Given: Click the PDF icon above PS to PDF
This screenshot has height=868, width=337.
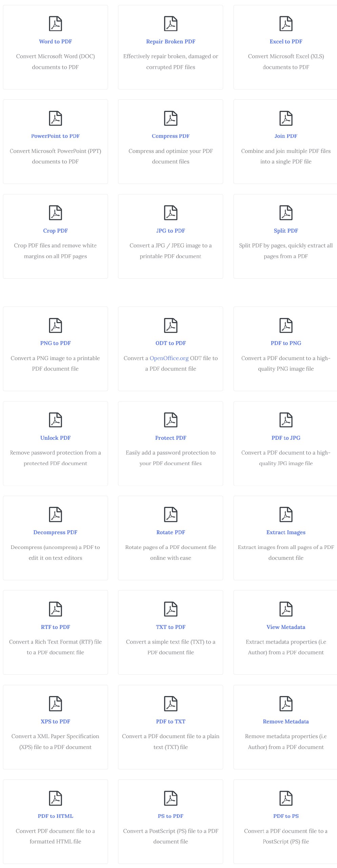Looking at the screenshot, I should tap(171, 798).
